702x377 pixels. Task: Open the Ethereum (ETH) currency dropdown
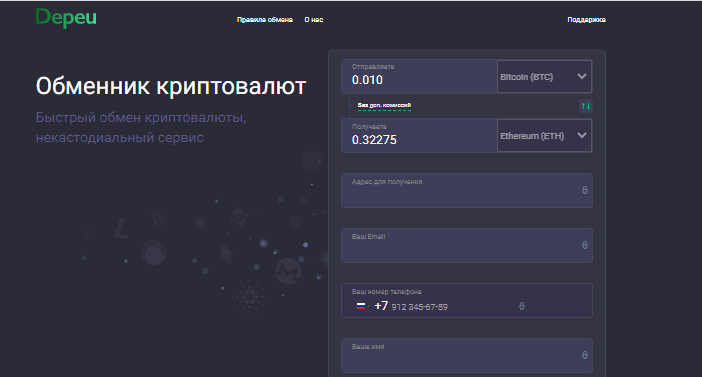pos(544,136)
